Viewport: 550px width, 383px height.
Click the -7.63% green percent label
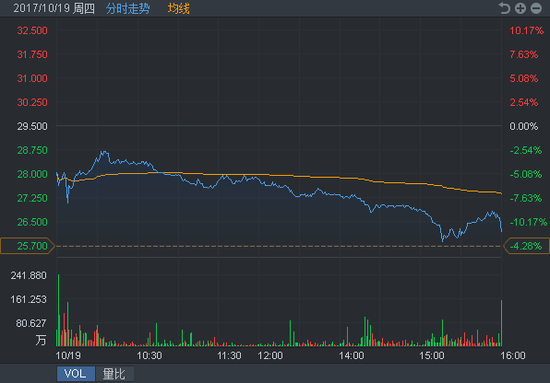click(x=526, y=198)
